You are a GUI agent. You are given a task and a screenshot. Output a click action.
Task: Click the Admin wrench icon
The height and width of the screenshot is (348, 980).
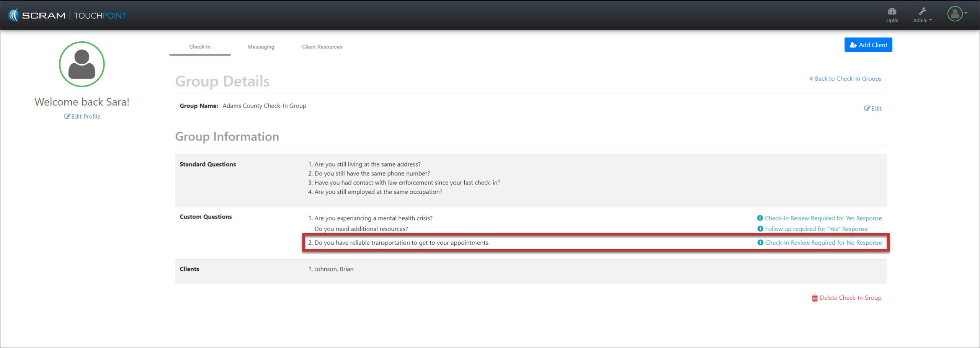(923, 11)
